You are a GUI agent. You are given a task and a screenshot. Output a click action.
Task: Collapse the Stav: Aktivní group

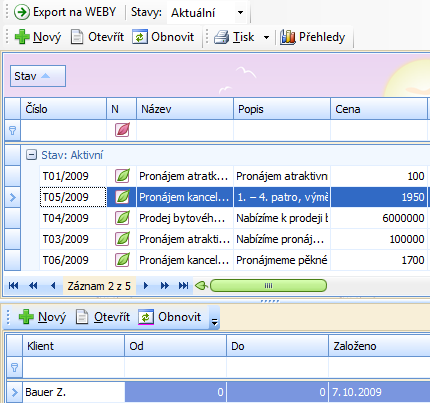coord(31,155)
